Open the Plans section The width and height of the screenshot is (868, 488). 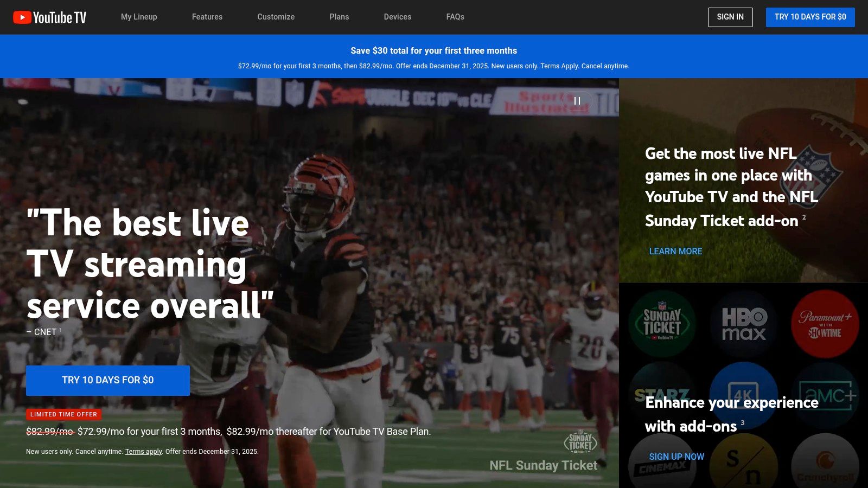(339, 17)
